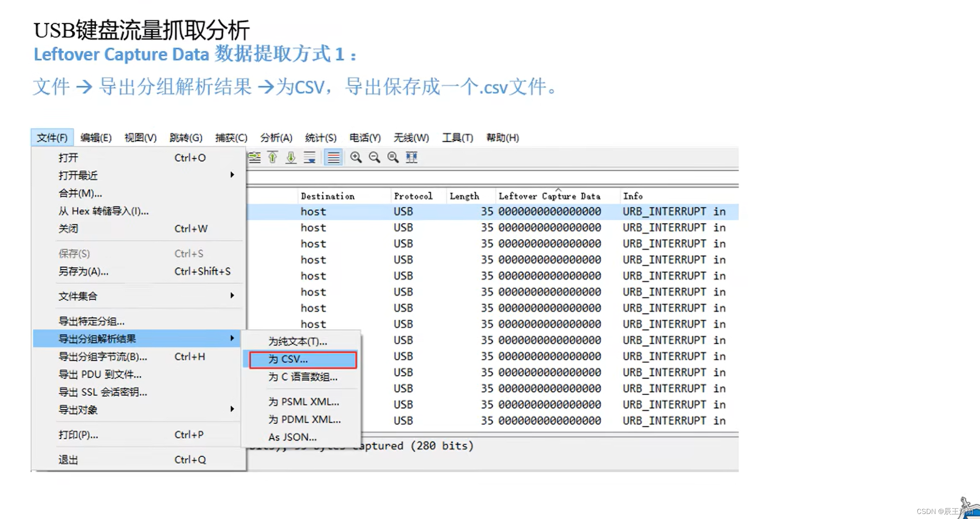The width and height of the screenshot is (980, 519).
Task: Choose 关闭 in the File menu
Action: pos(138,229)
